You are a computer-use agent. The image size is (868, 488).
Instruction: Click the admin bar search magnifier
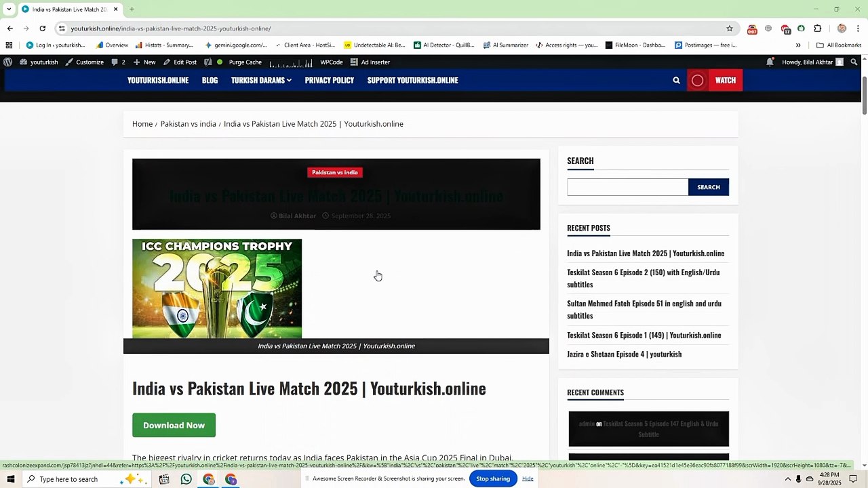(x=854, y=62)
